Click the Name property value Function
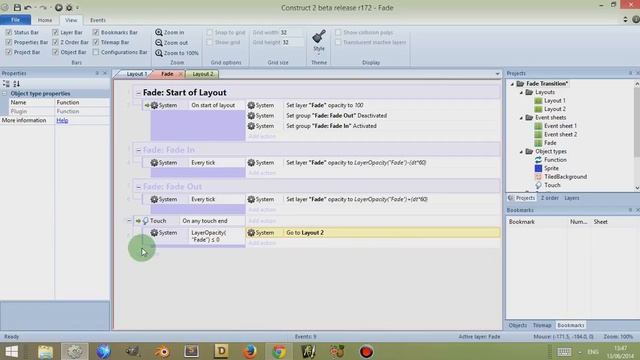This screenshot has height=360, width=640. 82,102
